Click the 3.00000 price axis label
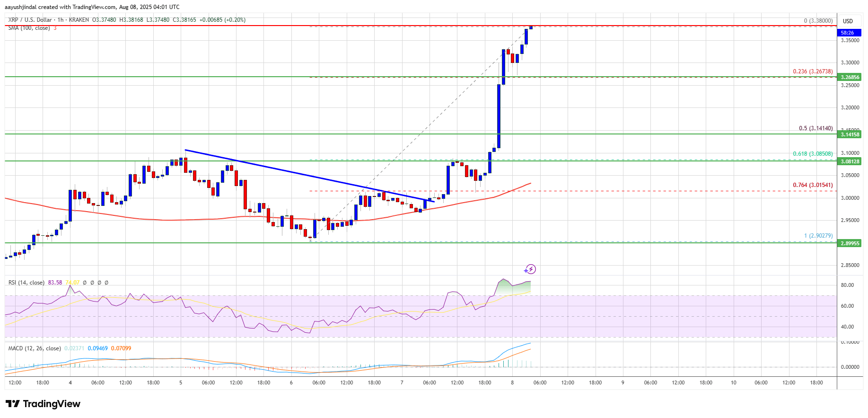Image resolution: width=868 pixels, height=418 pixels. 850,198
